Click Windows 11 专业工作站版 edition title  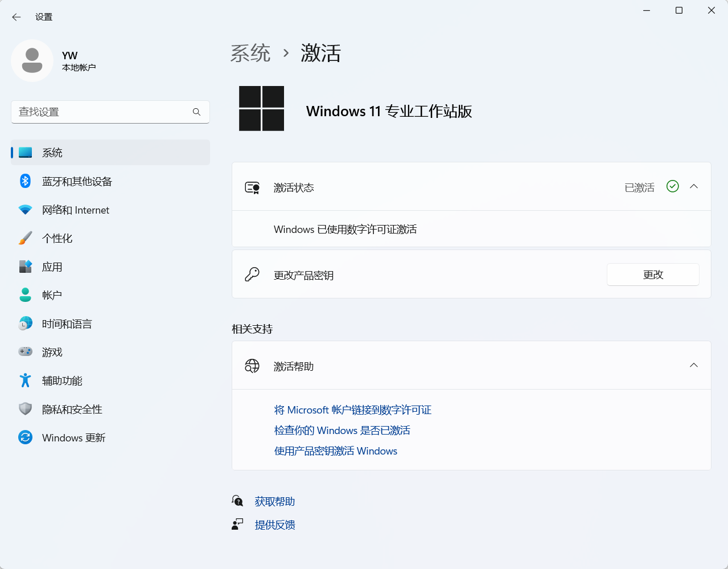[389, 111]
